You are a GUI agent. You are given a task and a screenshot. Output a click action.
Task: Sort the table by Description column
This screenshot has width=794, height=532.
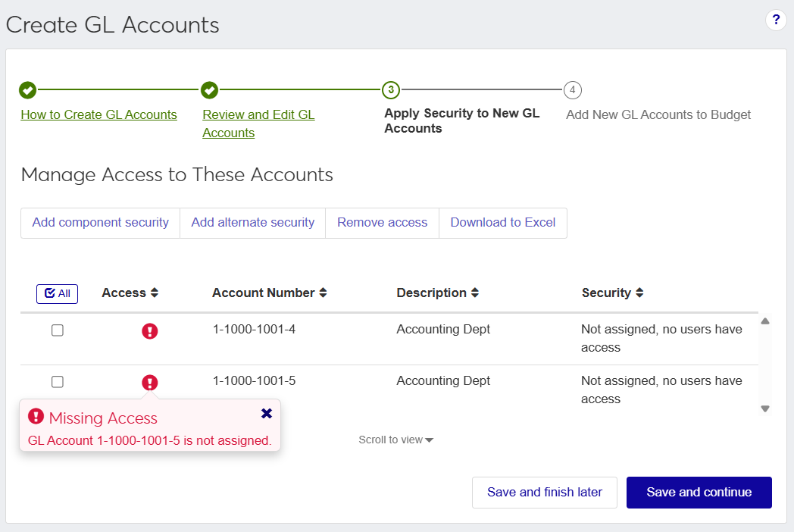(x=437, y=293)
